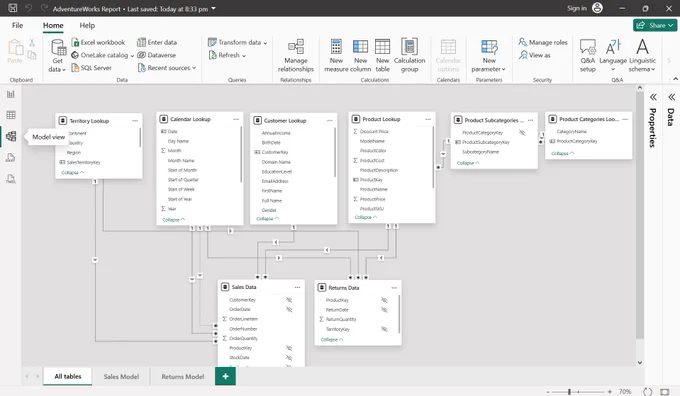The image size is (680, 396).
Task: Import from Excel workbook
Action: 98,42
